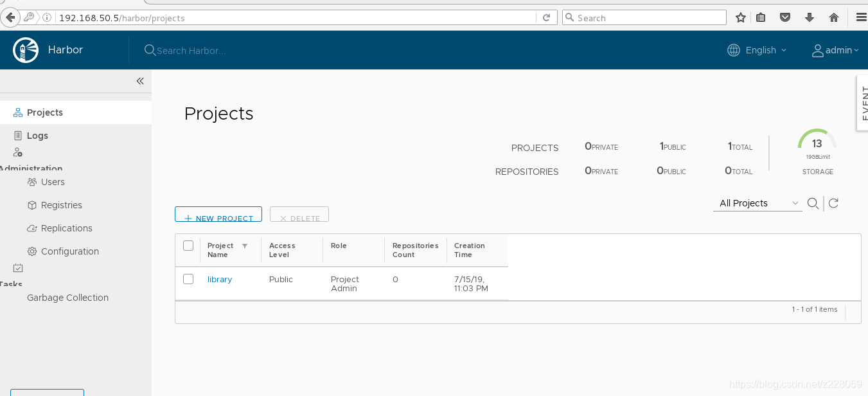Click the Registries cube icon

tap(32, 205)
